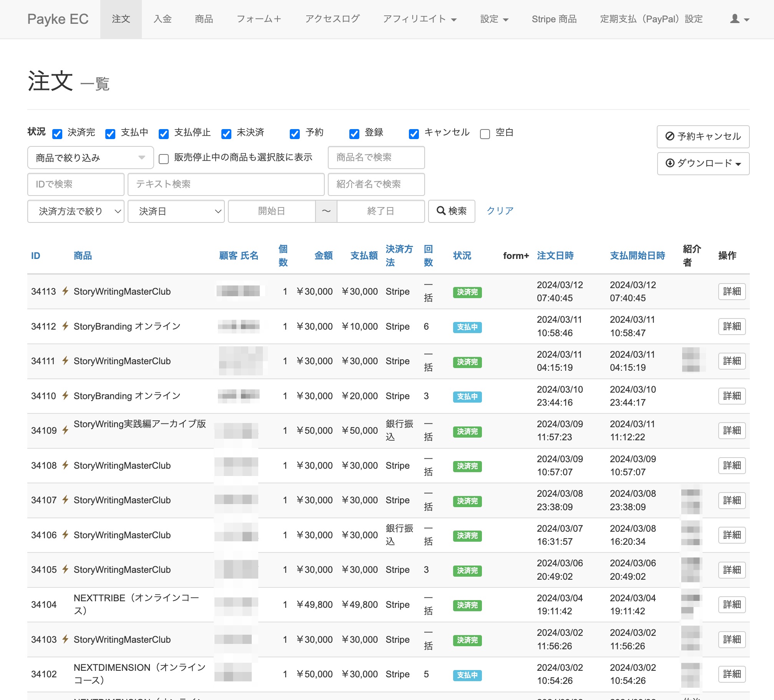774x700 pixels.
Task: Open the user account icon menu
Action: (x=739, y=19)
